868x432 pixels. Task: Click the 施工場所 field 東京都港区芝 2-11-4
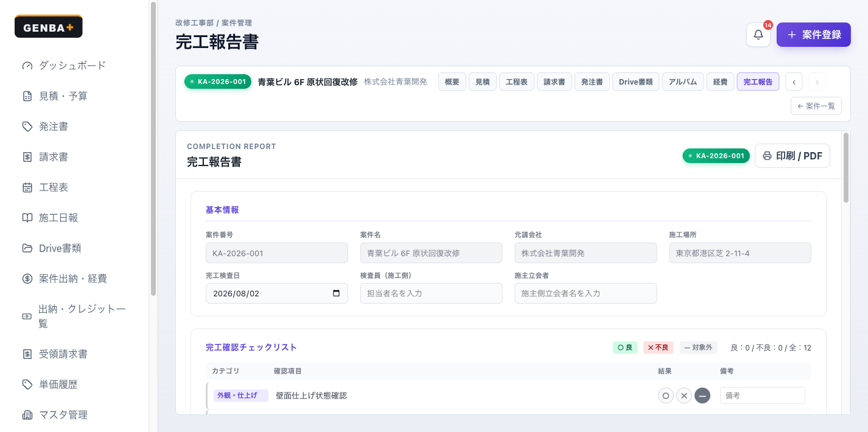point(740,253)
